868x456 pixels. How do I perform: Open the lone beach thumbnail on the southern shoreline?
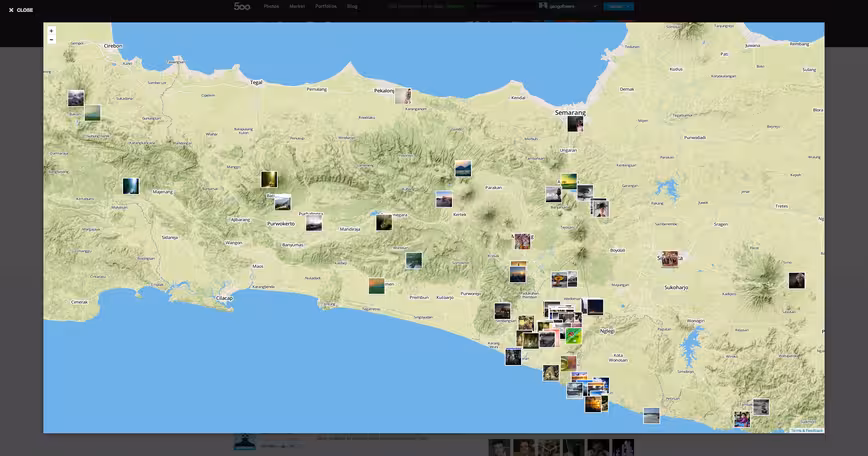click(652, 415)
